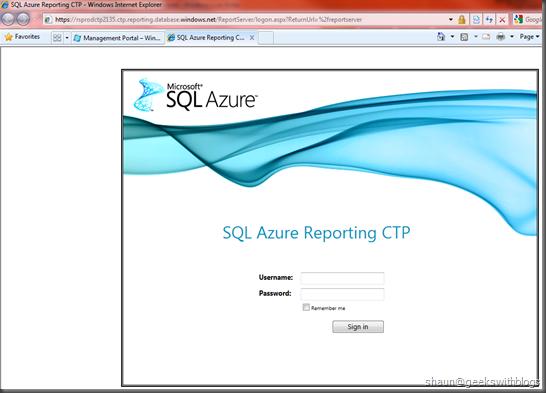Click the Sign in button
Image resolution: width=546 pixels, height=393 pixels.
tap(358, 327)
